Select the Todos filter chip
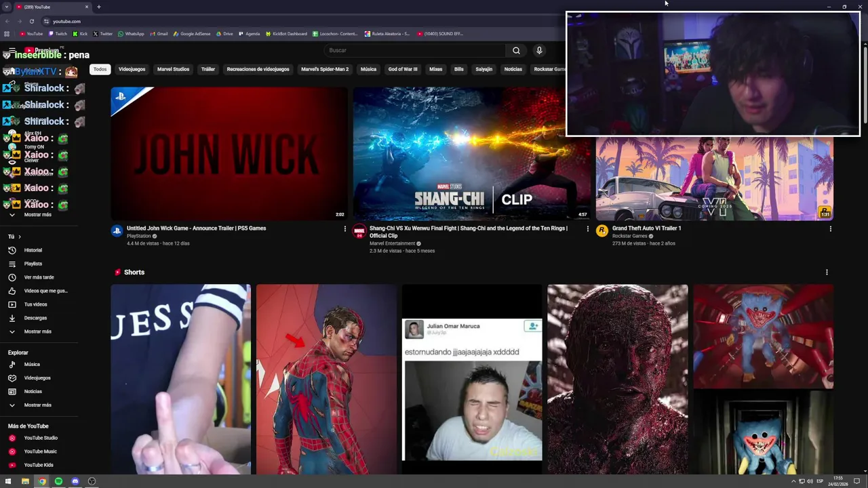 pos(100,69)
